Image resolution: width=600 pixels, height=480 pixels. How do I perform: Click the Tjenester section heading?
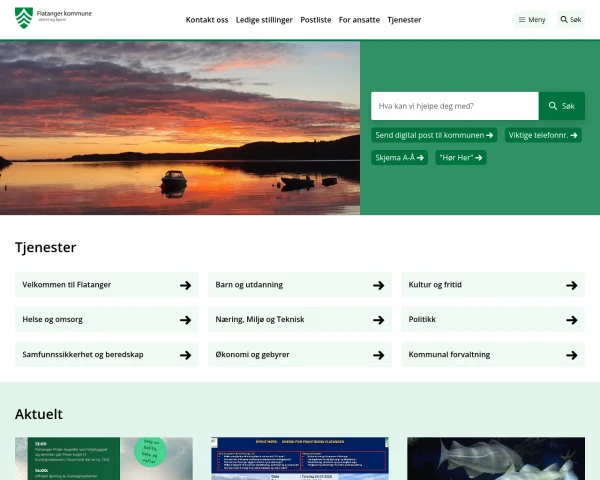46,248
